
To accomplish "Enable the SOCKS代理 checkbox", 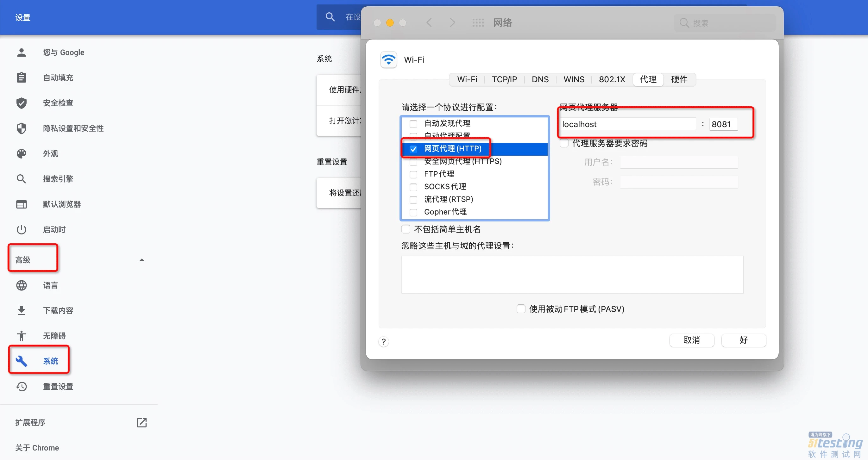I will [413, 187].
